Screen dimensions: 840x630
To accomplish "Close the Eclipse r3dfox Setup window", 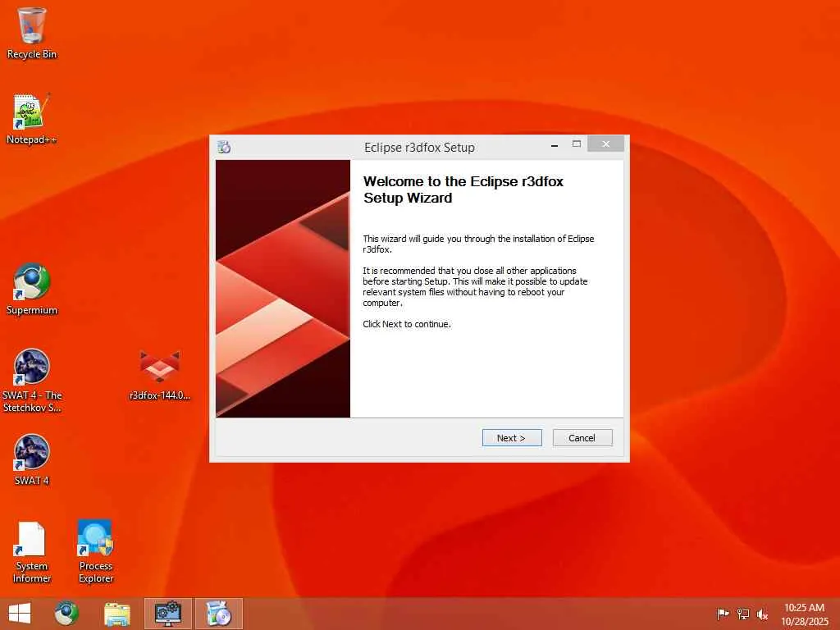I will tap(605, 144).
